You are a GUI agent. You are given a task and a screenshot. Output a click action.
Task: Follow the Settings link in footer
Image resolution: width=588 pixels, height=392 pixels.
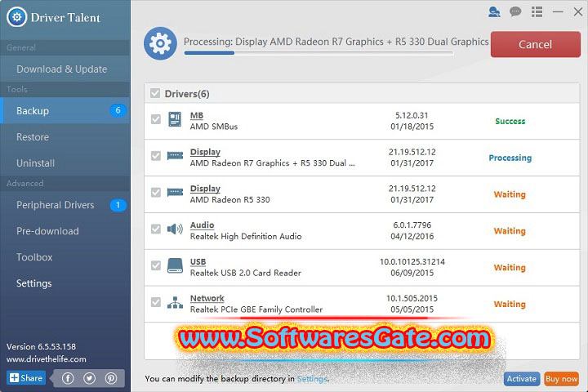tap(312, 379)
